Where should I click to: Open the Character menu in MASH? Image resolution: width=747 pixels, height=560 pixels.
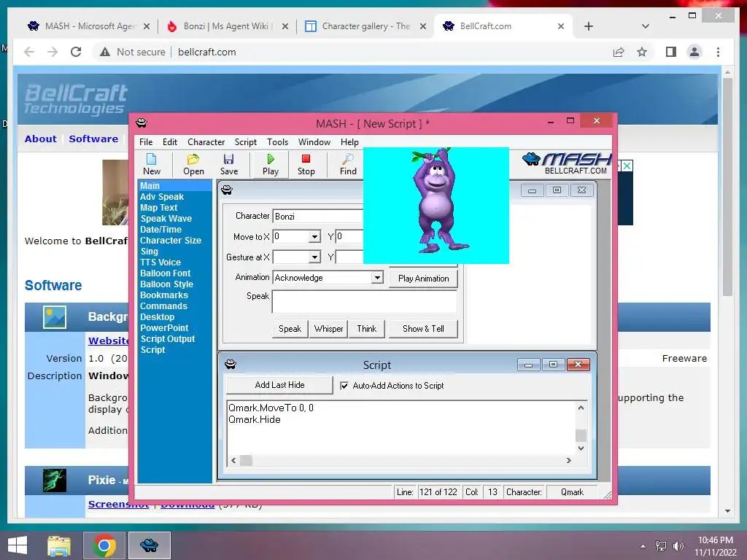pyautogui.click(x=206, y=142)
